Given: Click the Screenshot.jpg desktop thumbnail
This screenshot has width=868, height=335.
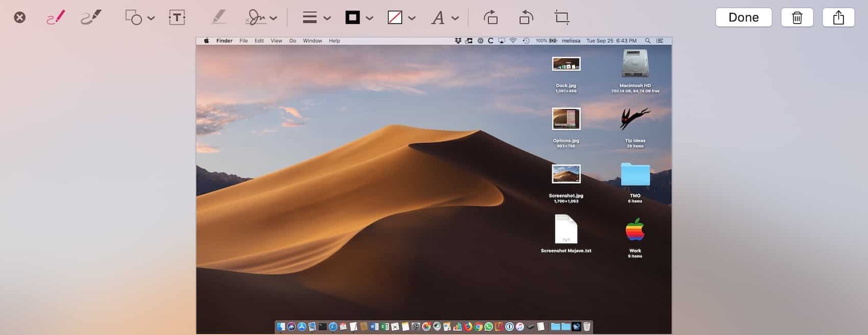Looking at the screenshot, I should point(566,174).
